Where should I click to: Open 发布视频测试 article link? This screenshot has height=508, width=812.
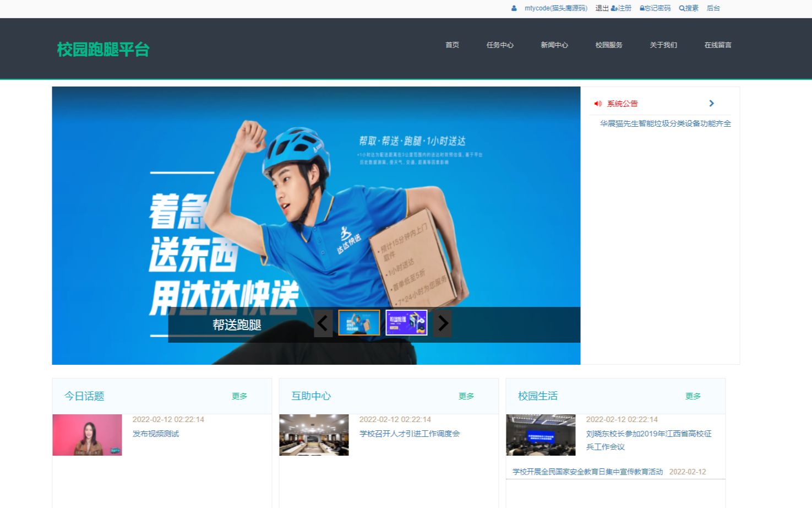click(x=156, y=434)
